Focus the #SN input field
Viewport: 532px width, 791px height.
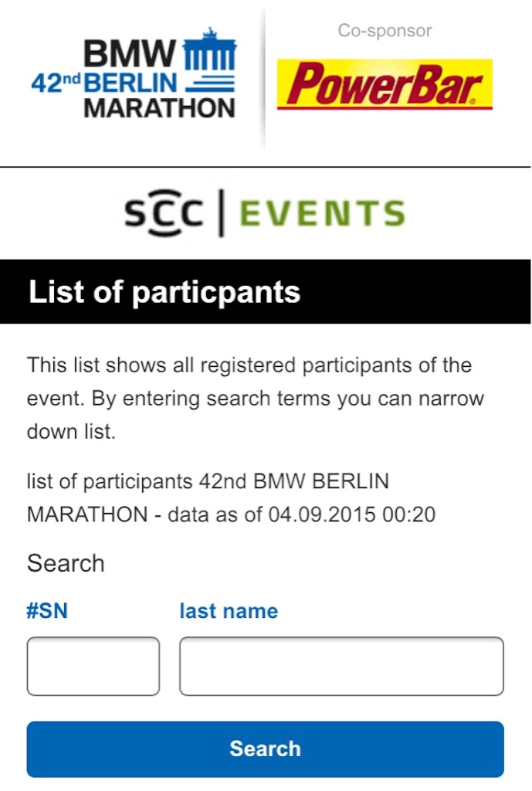[x=93, y=666]
